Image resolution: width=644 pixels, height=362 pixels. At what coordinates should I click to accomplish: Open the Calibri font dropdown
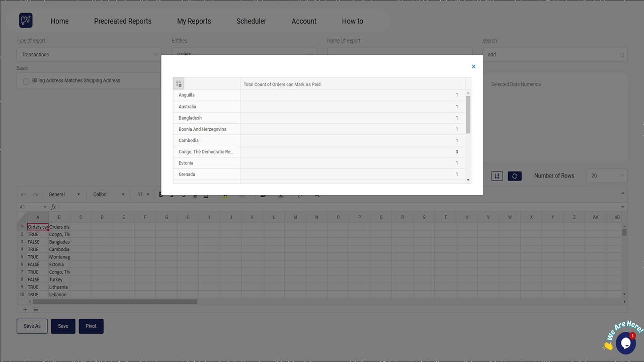tap(109, 195)
